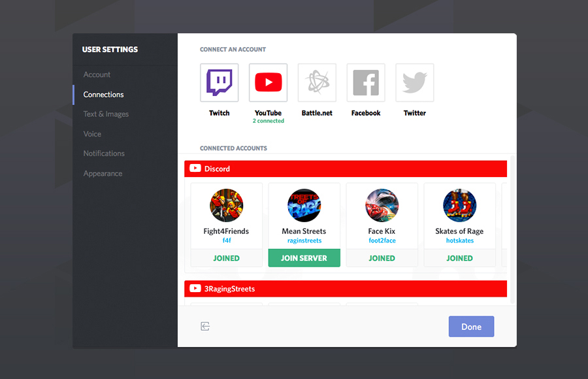Open the hotskates link under Skates of Rage
Viewport: 588px width, 379px height.
(x=459, y=240)
